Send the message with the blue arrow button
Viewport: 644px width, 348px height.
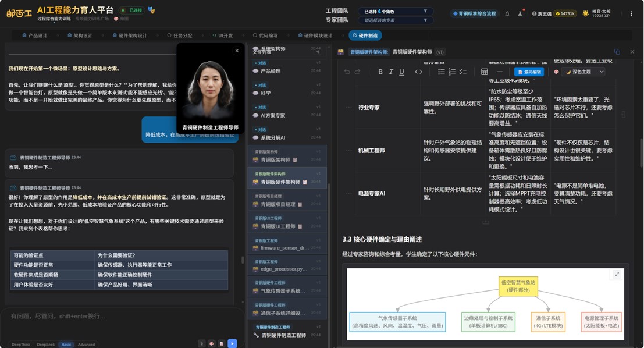tap(232, 343)
